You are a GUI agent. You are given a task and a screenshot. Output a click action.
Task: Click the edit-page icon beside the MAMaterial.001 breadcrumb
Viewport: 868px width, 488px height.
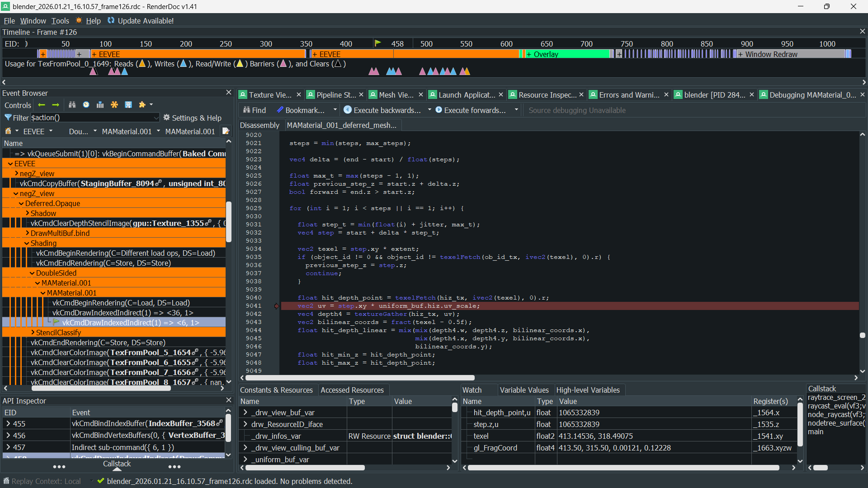(x=226, y=131)
